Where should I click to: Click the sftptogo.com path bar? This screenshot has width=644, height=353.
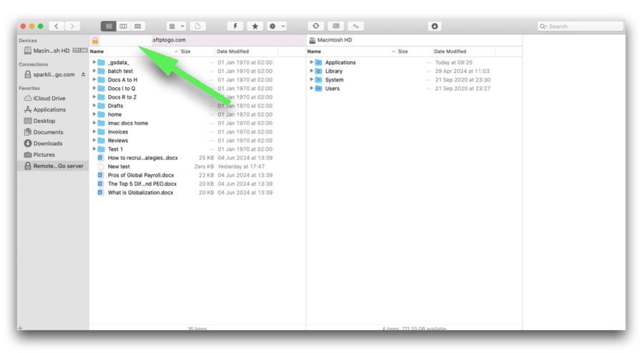click(197, 40)
